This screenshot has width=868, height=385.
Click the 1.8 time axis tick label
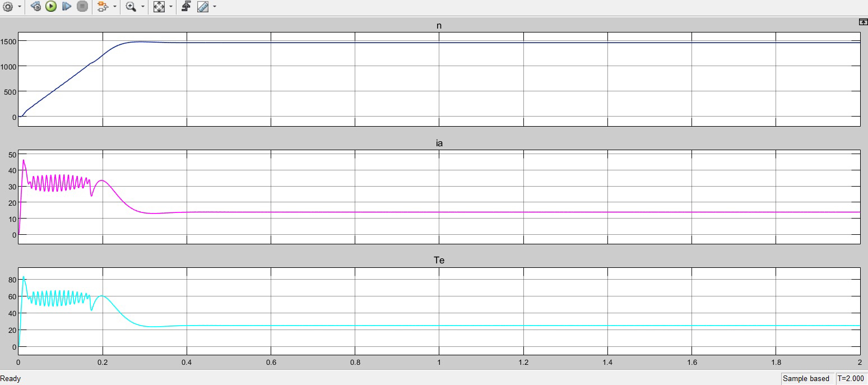click(x=776, y=363)
